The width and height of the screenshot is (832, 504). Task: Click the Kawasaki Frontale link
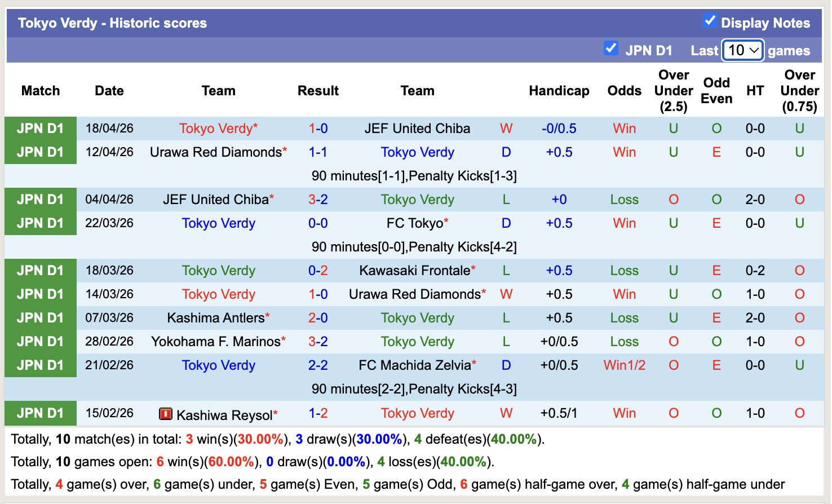click(413, 270)
